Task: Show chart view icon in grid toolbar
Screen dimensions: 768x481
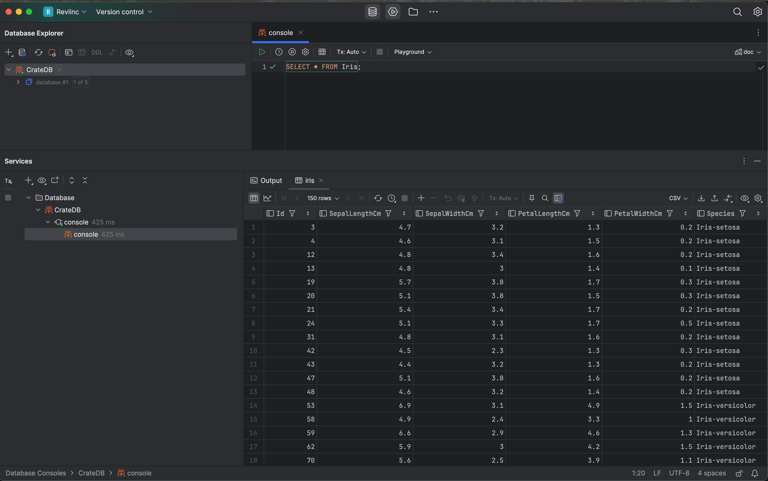Action: click(x=267, y=198)
